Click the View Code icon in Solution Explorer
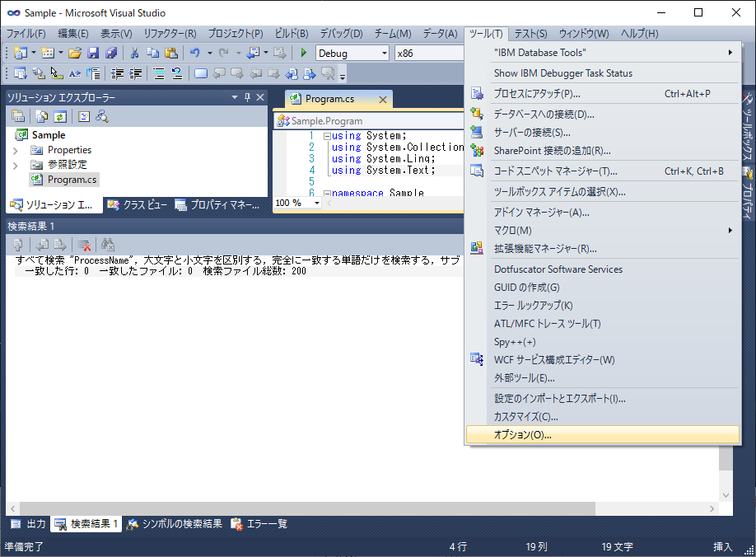This screenshot has height=557, width=756. [84, 116]
